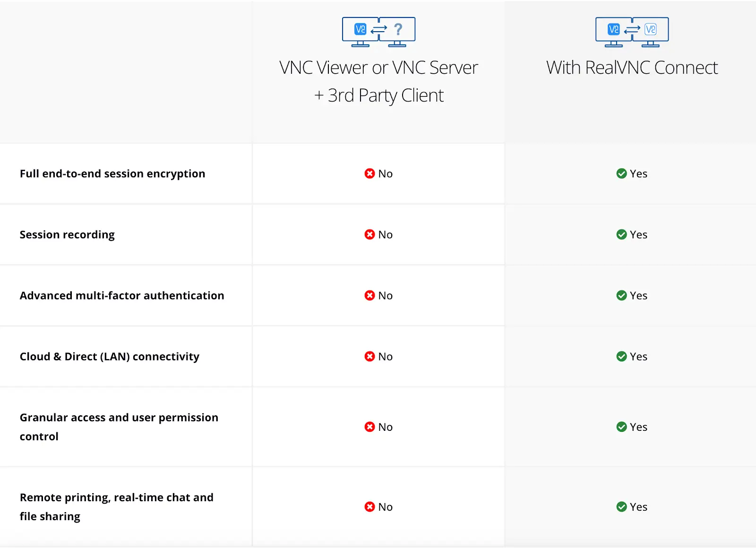Click green check icon for Session recording
Screen dimensions: 756x548
pos(621,235)
